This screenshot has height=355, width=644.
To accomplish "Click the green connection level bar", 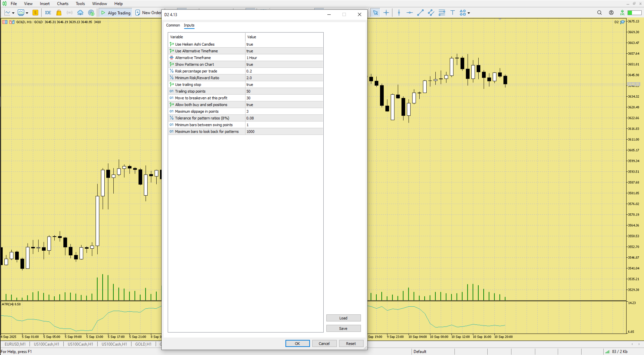I will (634, 13).
